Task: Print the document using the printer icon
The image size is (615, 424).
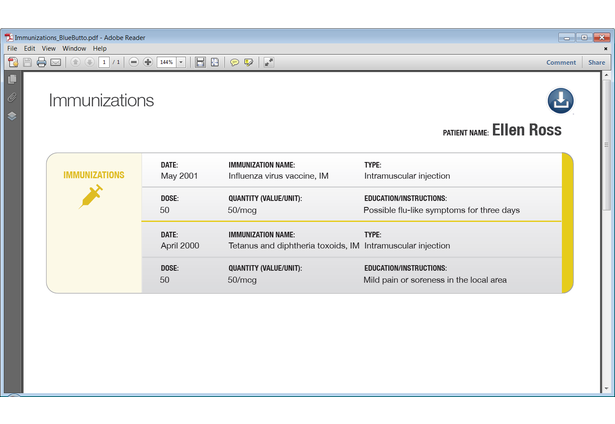Action: (x=41, y=62)
